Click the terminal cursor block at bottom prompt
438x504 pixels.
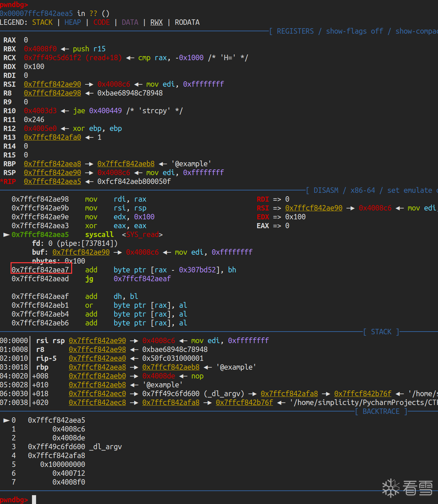(34, 500)
